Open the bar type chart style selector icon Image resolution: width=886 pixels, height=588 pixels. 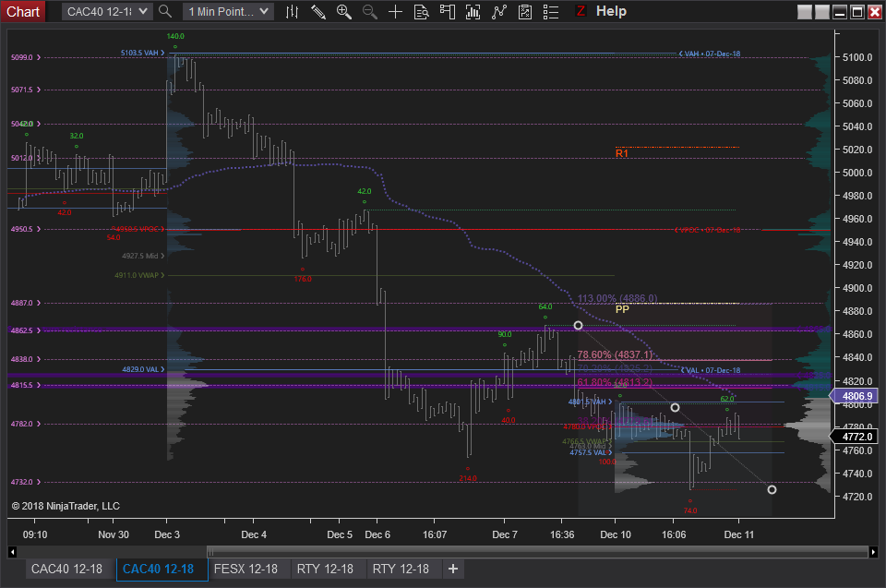(293, 11)
